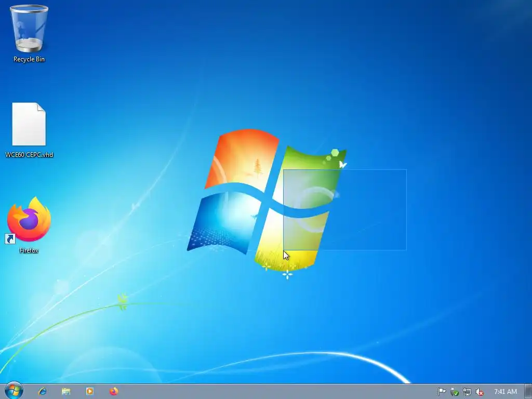
Task: Open the Windows Start menu orb
Action: [x=14, y=391]
